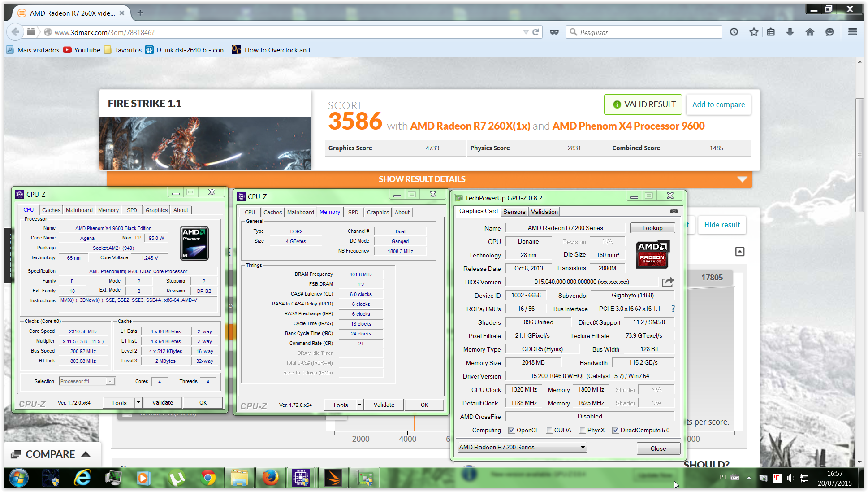Open the Firefox chat bubble icon
This screenshot has width=868, height=492.
click(x=829, y=32)
